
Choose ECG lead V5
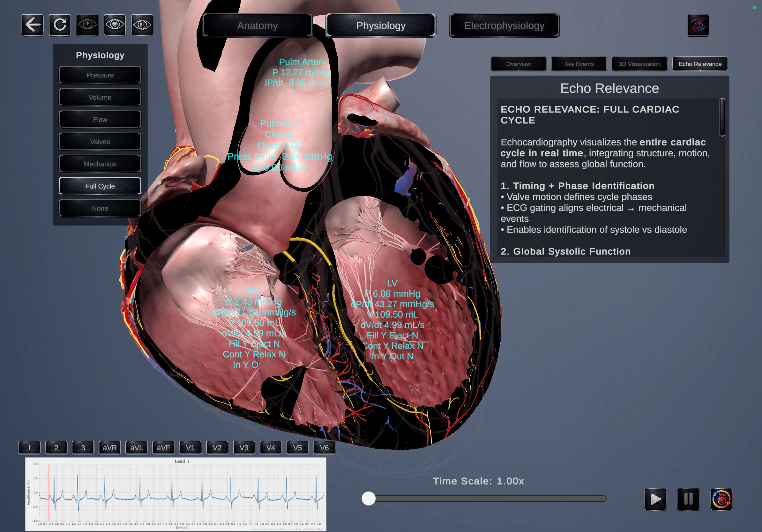(x=297, y=447)
